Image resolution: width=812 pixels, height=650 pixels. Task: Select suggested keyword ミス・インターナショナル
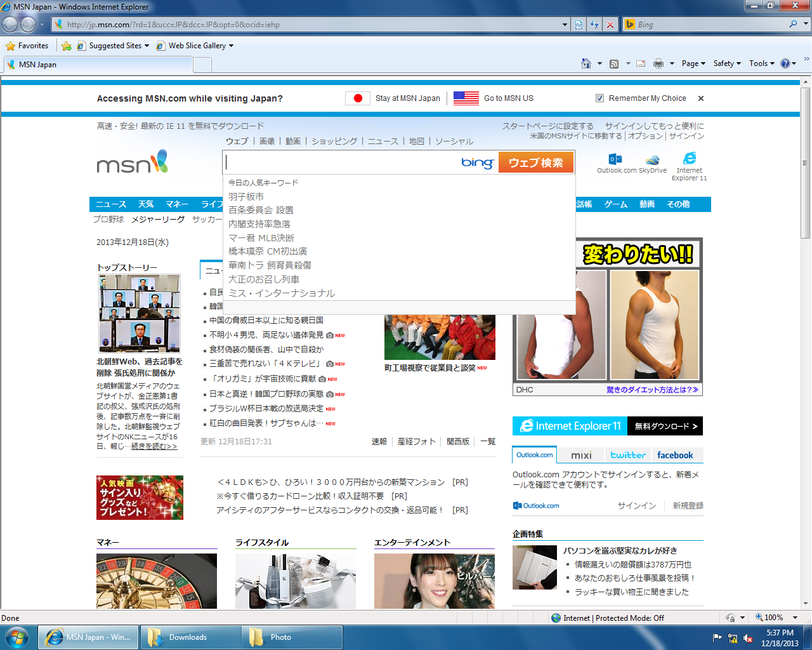(x=282, y=293)
